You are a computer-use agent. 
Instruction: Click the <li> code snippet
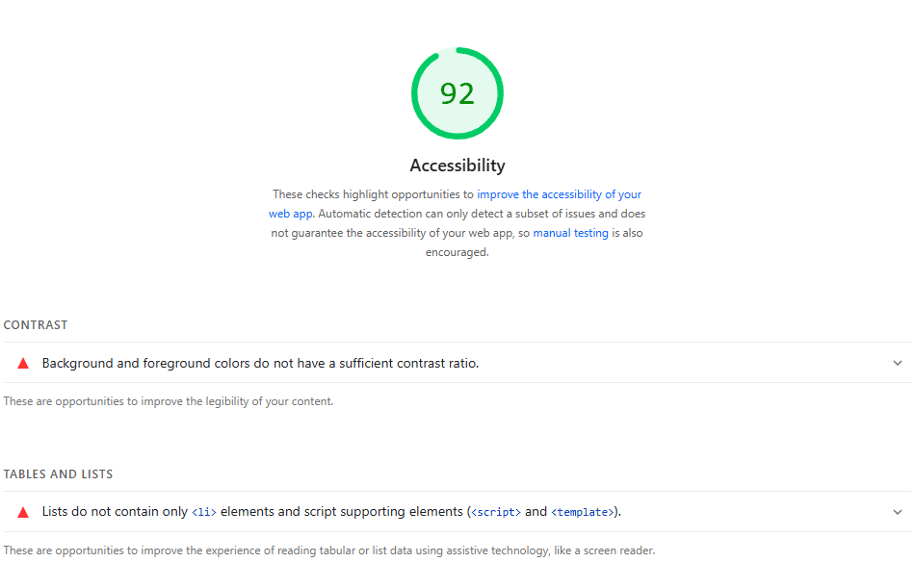coord(204,512)
